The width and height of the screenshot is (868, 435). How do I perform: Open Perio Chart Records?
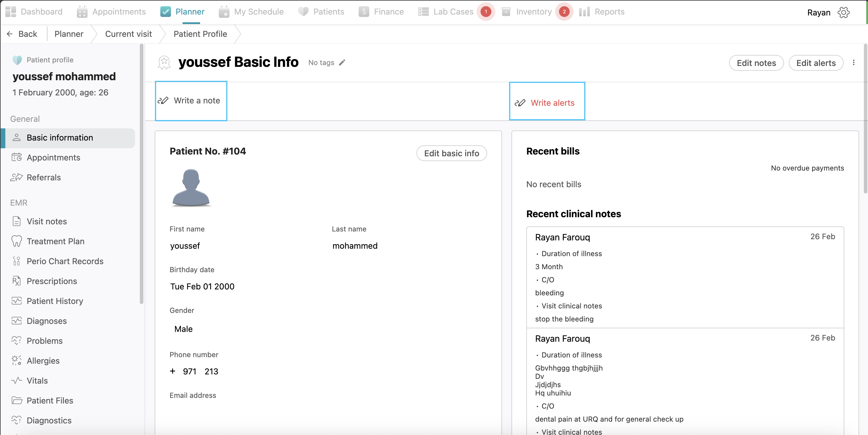tap(65, 261)
